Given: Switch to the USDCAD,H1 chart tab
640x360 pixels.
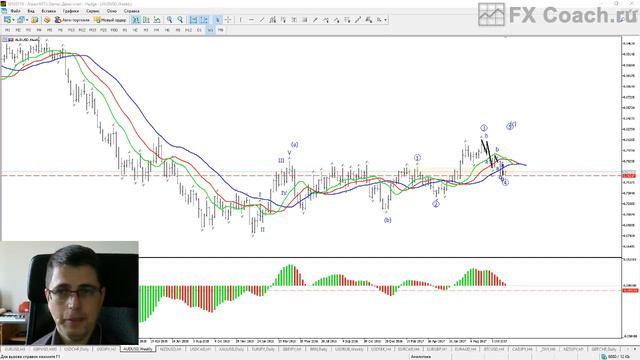Looking at the screenshot, I should click(200, 349).
